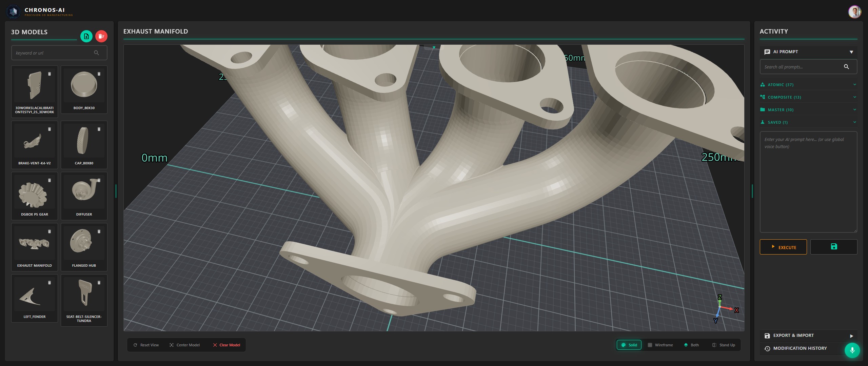The width and height of the screenshot is (868, 366).
Task: Click the right panel resize handle
Action: pyautogui.click(x=752, y=191)
